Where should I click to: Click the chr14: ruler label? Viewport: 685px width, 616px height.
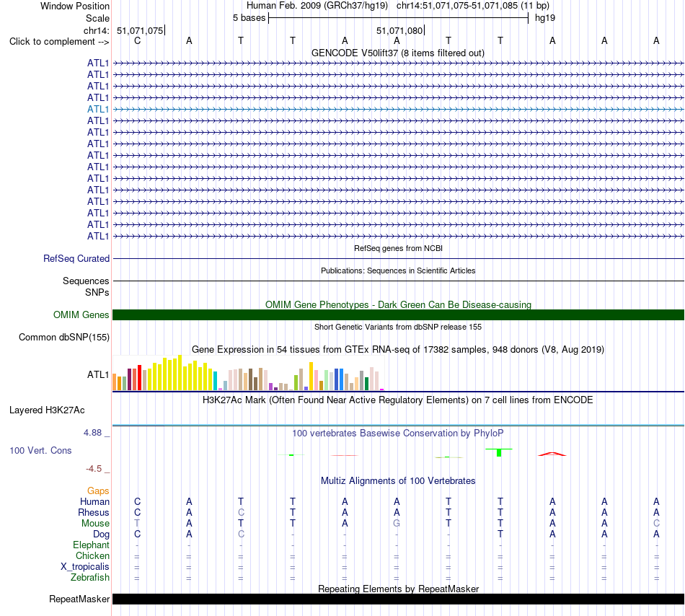[x=96, y=30]
